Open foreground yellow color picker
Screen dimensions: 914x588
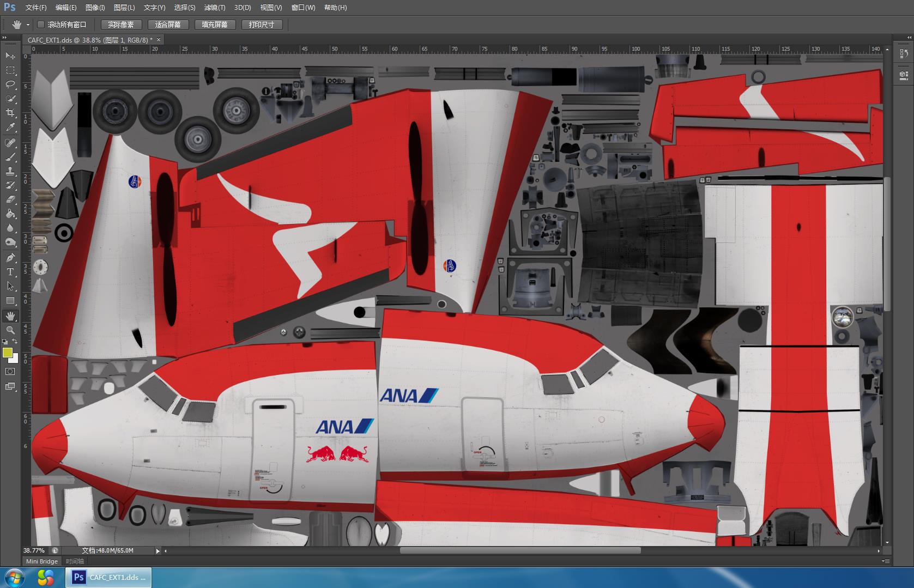[x=7, y=353]
